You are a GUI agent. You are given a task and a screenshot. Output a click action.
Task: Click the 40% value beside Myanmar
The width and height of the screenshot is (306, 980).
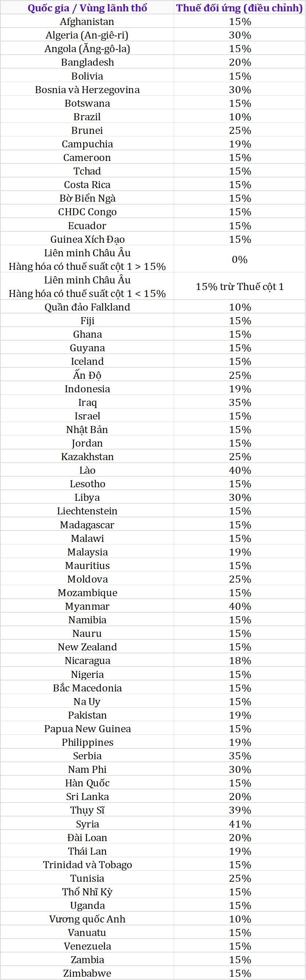[x=239, y=606]
